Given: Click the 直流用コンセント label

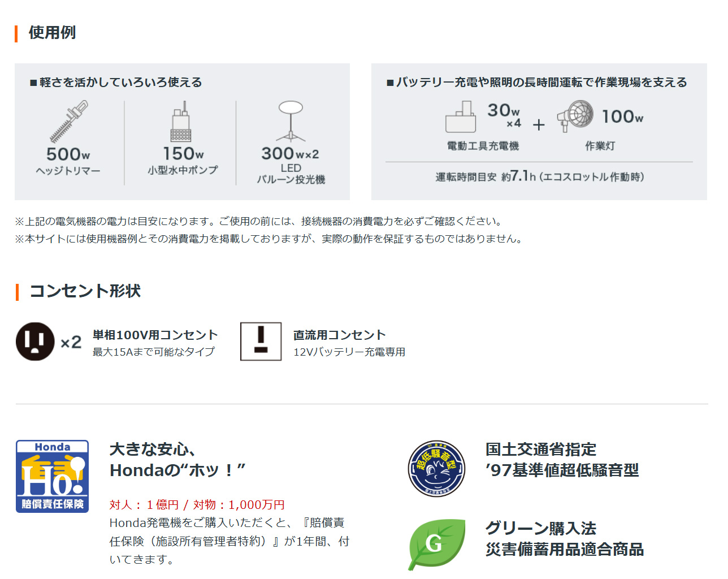Looking at the screenshot, I should [339, 335].
